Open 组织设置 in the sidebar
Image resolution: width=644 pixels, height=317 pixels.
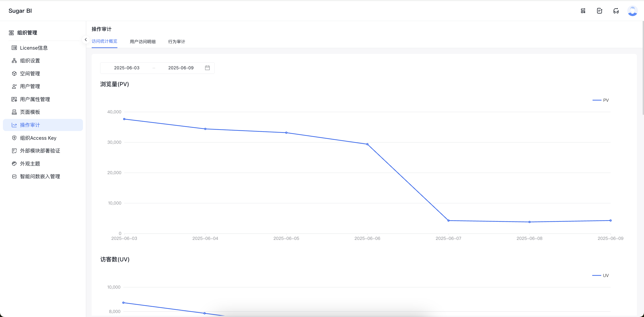click(43, 61)
